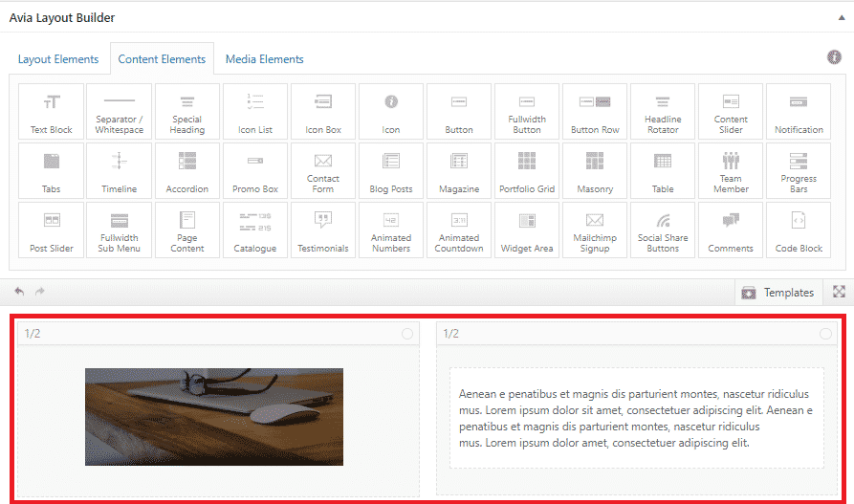Image resolution: width=854 pixels, height=504 pixels.
Task: Insert the Catalogue element
Action: tap(255, 230)
